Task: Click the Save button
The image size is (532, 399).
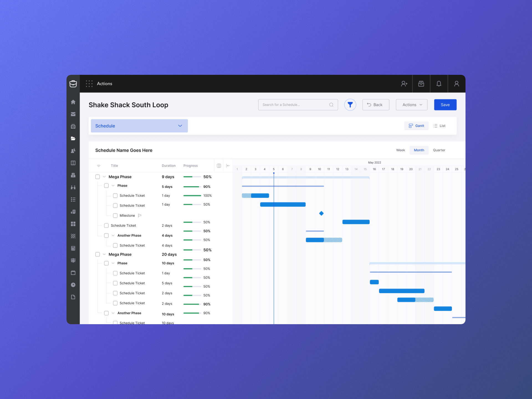Action: 445,104
